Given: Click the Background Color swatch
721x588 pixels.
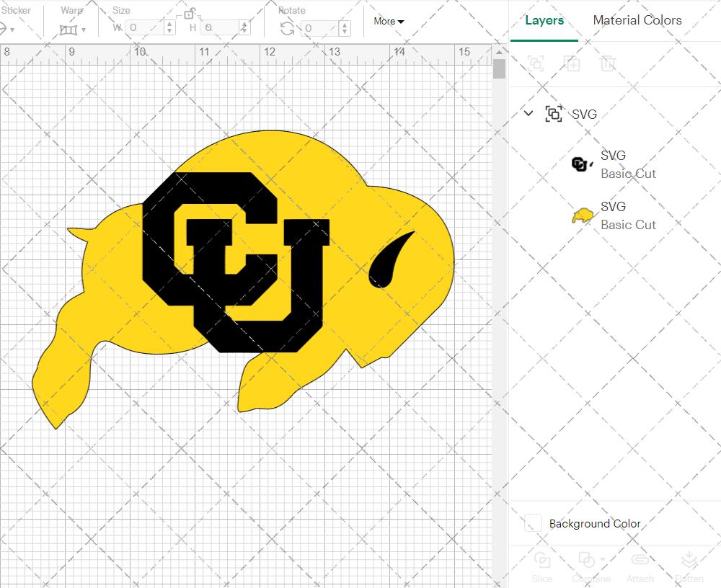Looking at the screenshot, I should pos(533,523).
